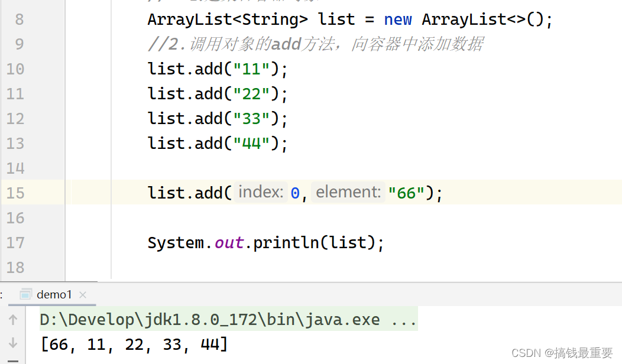The width and height of the screenshot is (622, 364).
Task: Click the console output [66, 11, 22, 33, 44]
Action: click(133, 343)
